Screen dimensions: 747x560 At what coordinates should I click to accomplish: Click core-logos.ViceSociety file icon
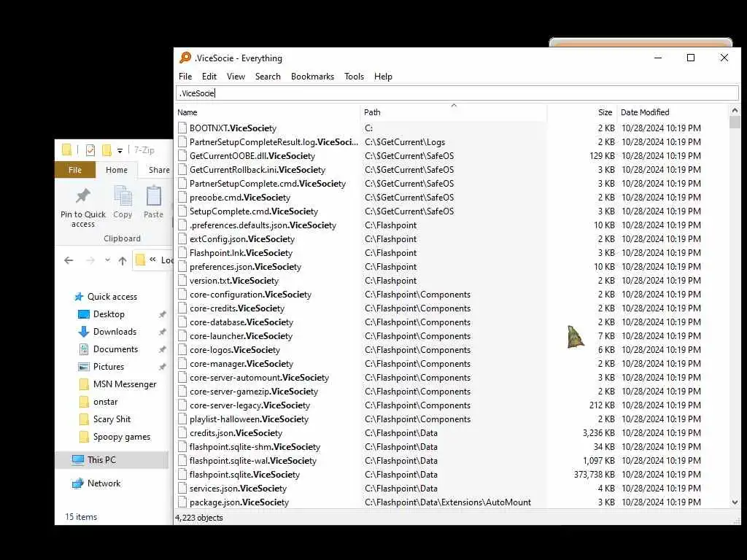182,349
